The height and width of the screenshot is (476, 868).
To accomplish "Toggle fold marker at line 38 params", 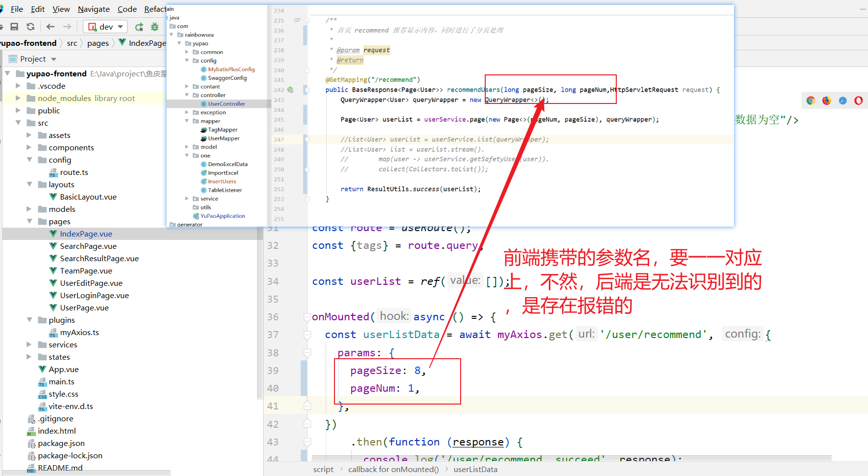I will (307, 353).
